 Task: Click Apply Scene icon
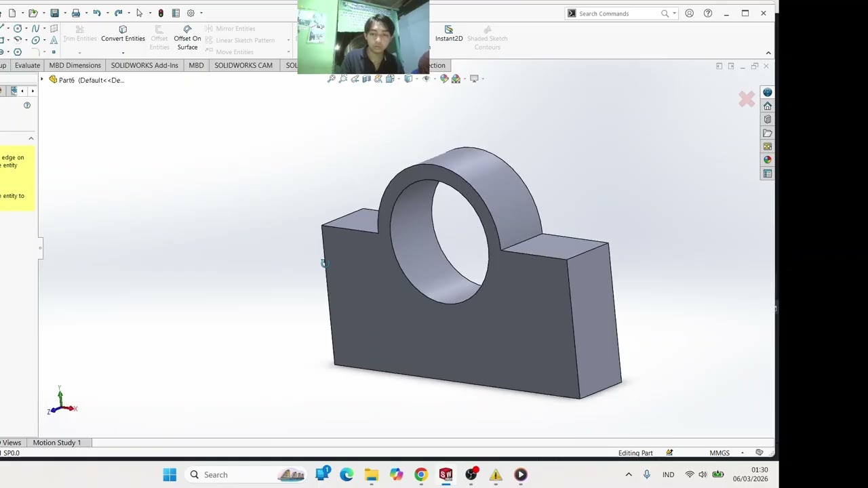456,79
